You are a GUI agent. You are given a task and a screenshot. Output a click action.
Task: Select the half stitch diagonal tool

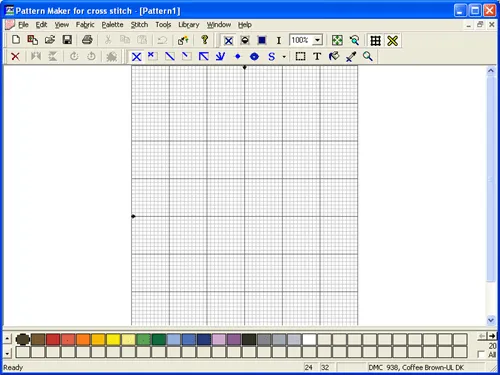pyautogui.click(x=170, y=56)
